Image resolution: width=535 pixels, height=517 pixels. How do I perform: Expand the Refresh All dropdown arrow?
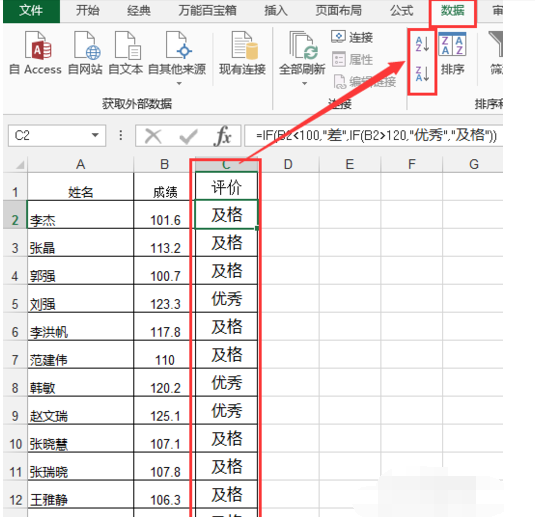[304, 84]
